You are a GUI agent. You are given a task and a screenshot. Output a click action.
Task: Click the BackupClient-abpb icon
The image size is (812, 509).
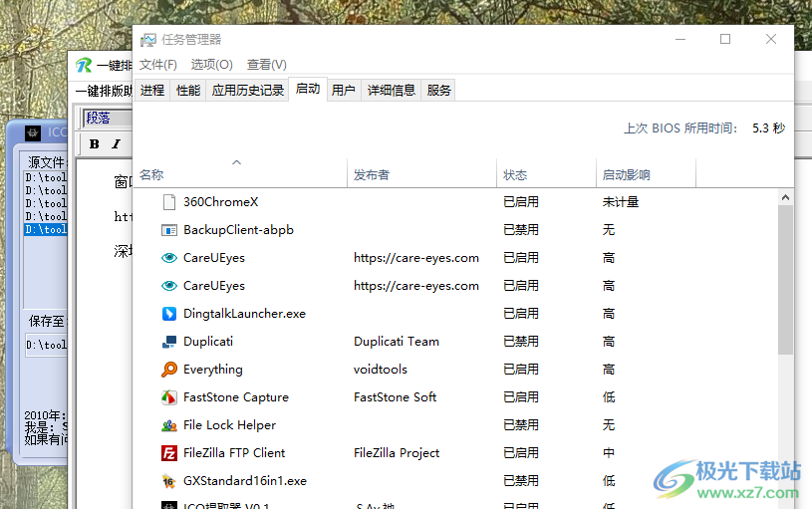168,230
